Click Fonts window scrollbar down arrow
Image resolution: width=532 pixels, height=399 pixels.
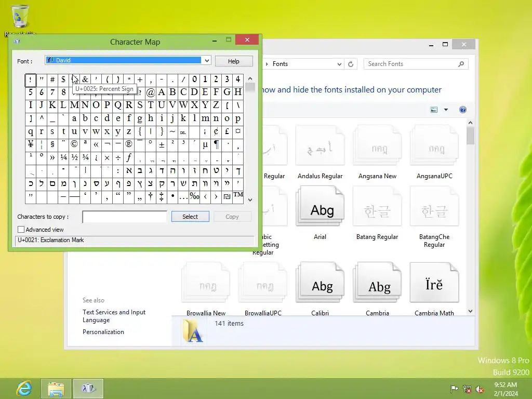click(x=470, y=311)
